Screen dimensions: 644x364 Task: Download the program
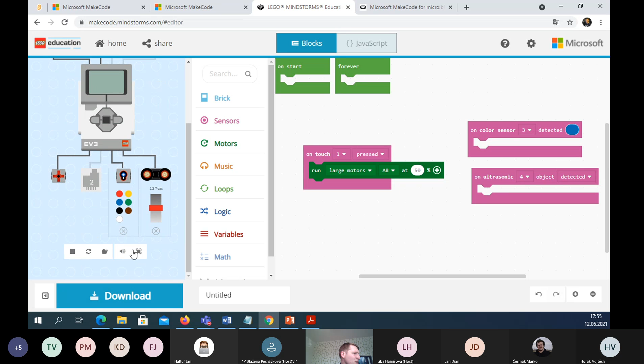pos(120,296)
